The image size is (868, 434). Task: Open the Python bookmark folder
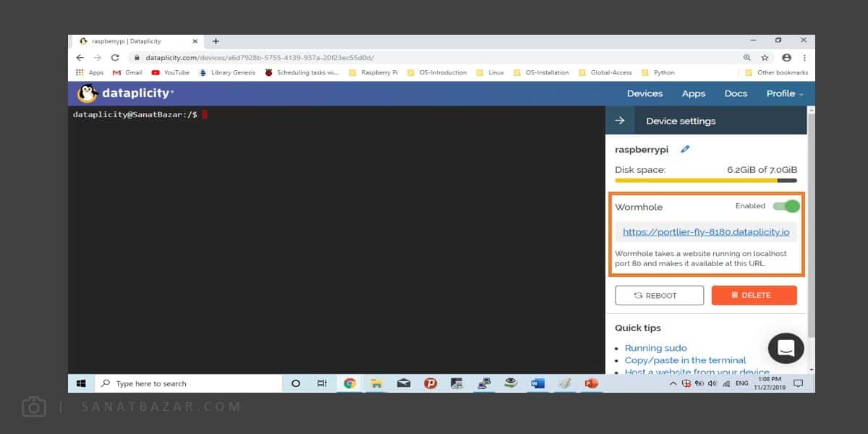(658, 72)
